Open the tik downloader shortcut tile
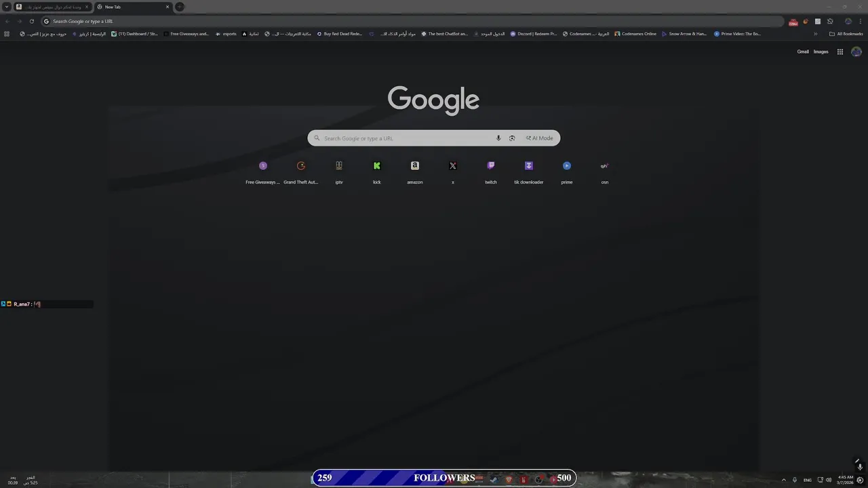 (529, 172)
